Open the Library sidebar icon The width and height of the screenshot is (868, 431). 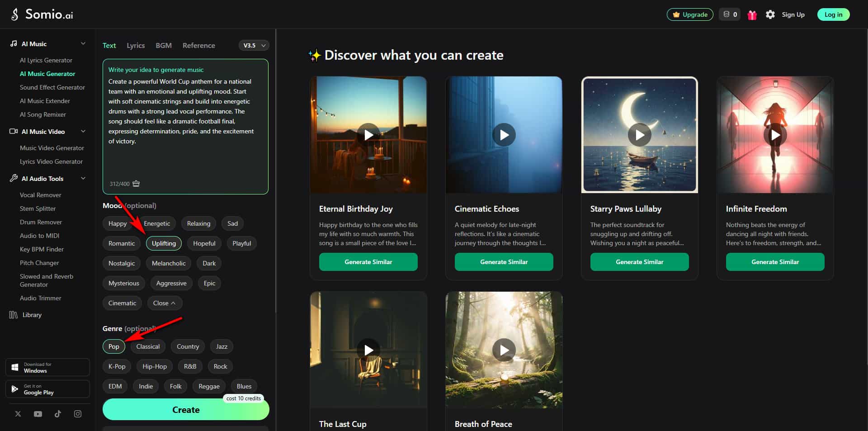tap(14, 315)
